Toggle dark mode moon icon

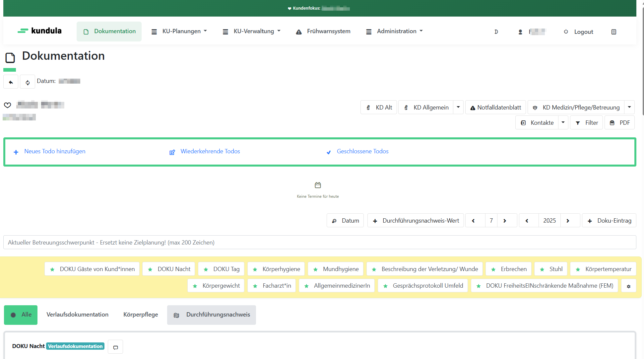(x=496, y=32)
